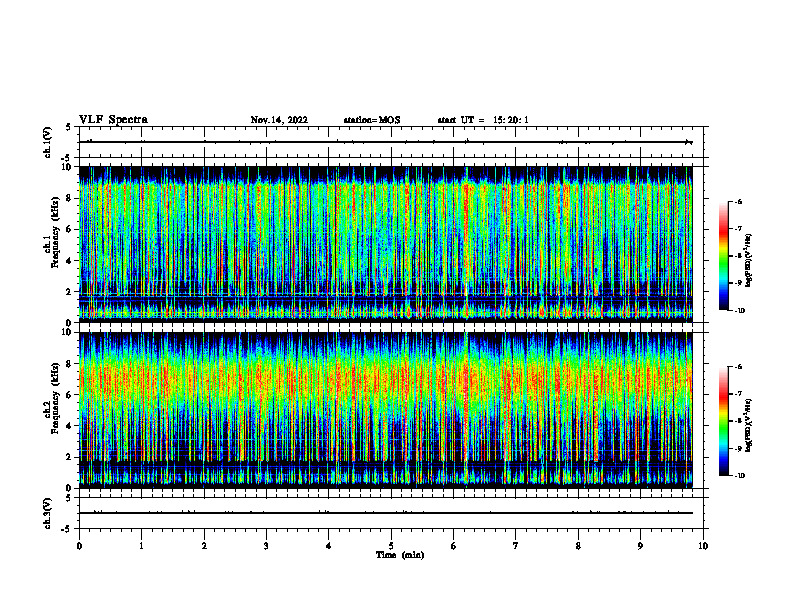Click the "9" tick on Time axis
The image size is (792, 612).
[x=640, y=546]
